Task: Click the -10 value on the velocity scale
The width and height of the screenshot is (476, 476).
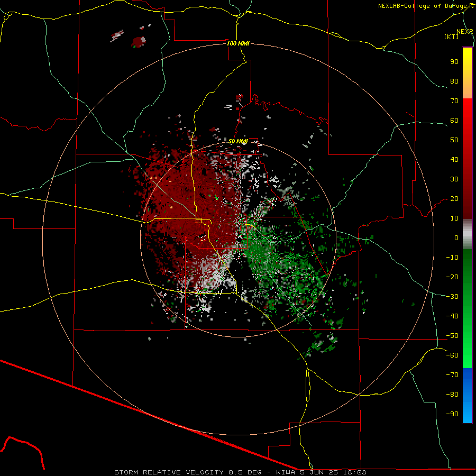Action: [452, 258]
